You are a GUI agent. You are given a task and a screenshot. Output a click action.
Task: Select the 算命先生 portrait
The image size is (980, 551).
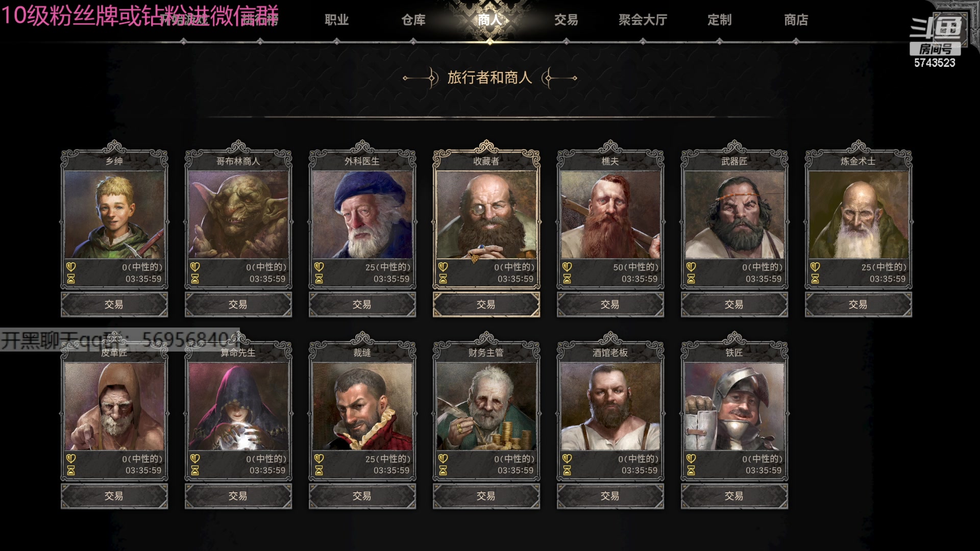[238, 406]
